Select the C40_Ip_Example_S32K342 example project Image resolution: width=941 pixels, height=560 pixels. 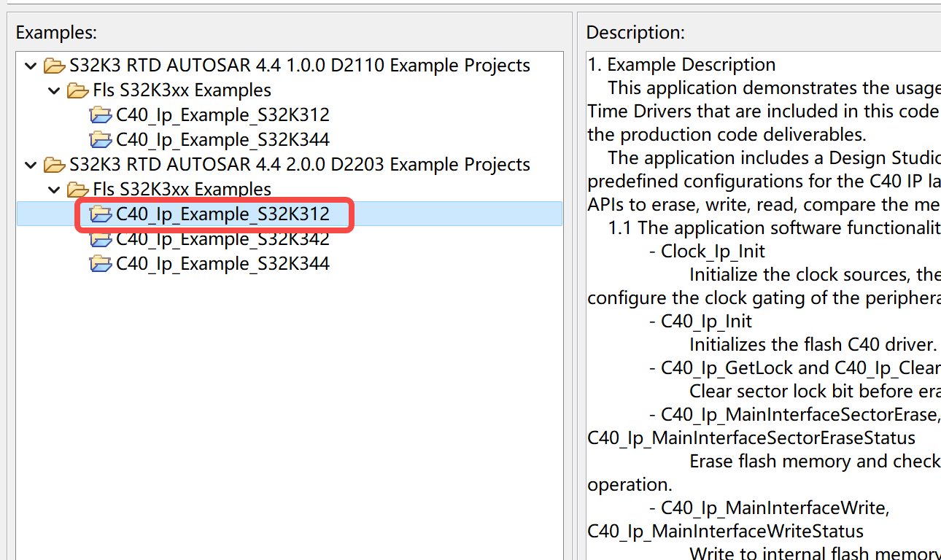pyautogui.click(x=222, y=239)
